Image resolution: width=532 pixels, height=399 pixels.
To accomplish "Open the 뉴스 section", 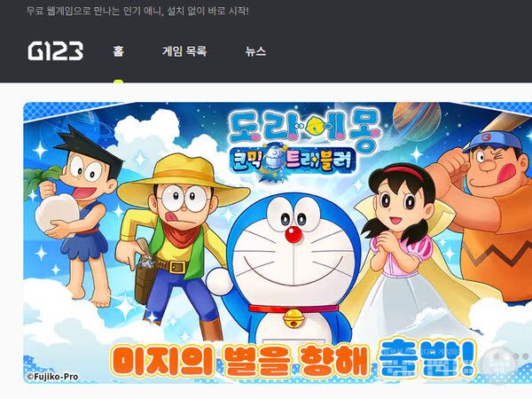I will click(255, 51).
